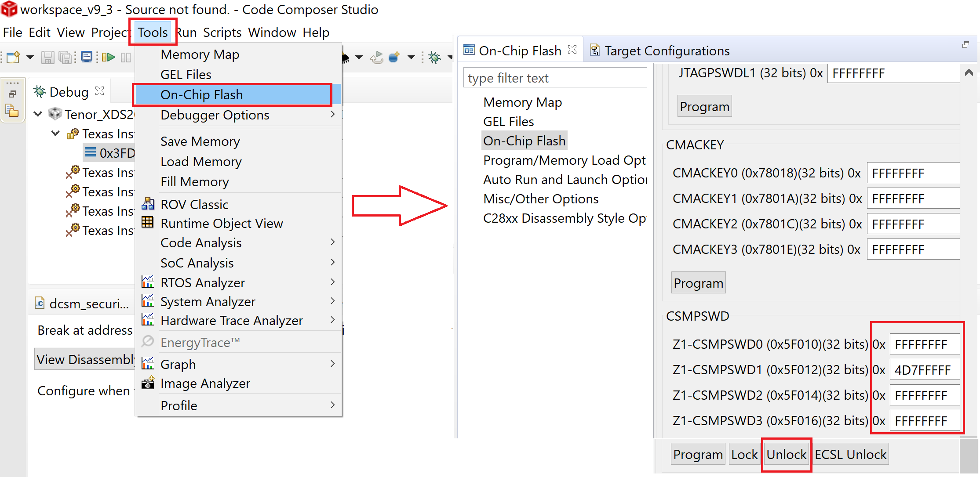The width and height of the screenshot is (980, 477).
Task: Click the blue terminal monitor toolbar icon
Action: [x=87, y=57]
